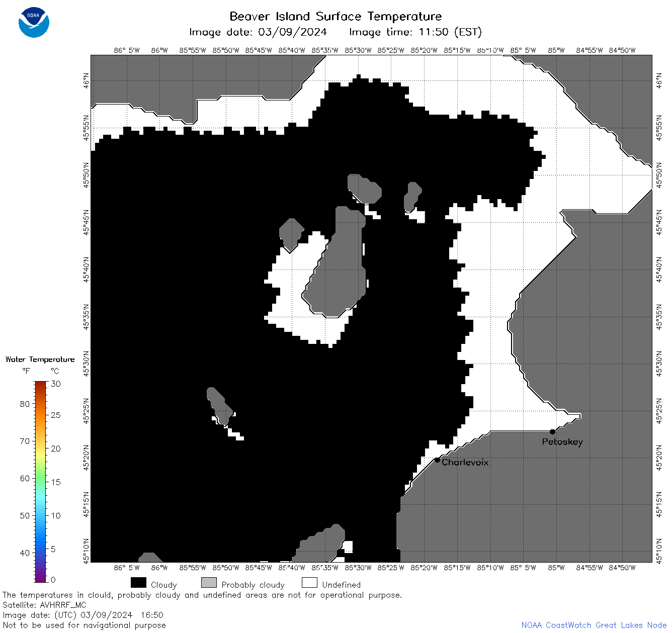Viewport: 672px width, 633px height.
Task: Click the 80 value on the Fahrenheit scale
Action: [25, 404]
